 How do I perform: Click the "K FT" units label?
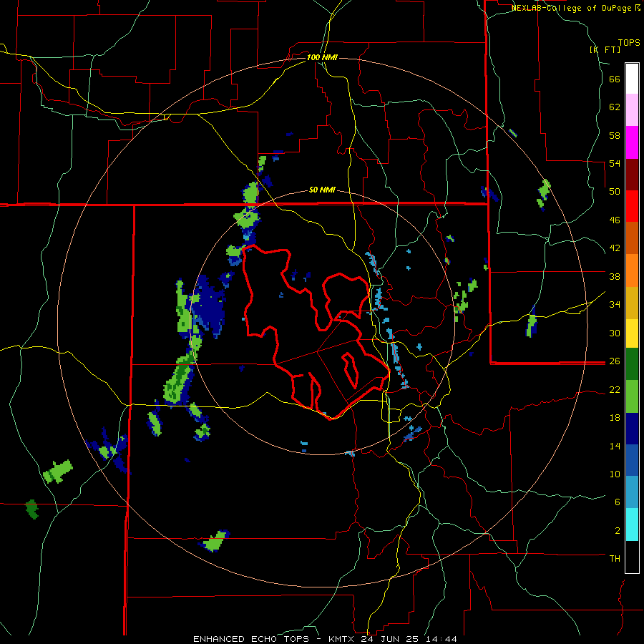(605, 49)
